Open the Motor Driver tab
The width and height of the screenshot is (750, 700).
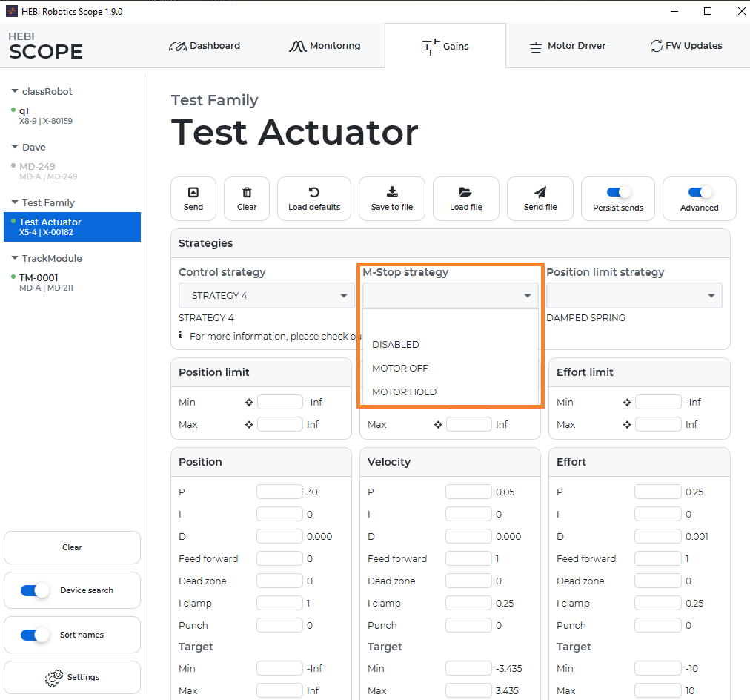coord(567,46)
